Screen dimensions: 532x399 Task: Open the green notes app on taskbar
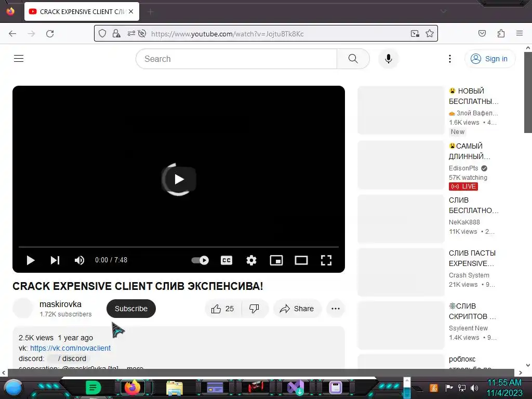click(x=94, y=388)
